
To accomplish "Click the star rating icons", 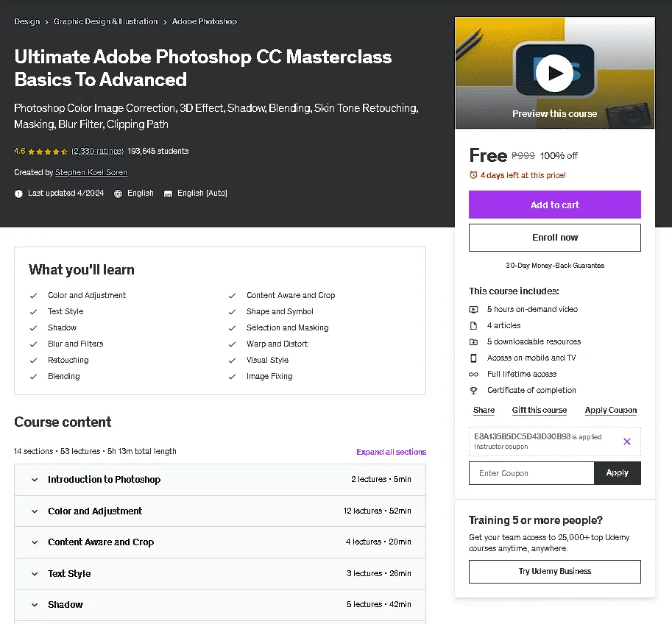I will [48, 152].
